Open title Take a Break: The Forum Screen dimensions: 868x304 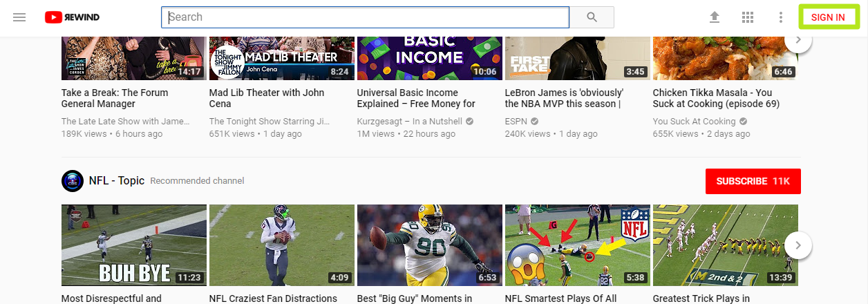pyautogui.click(x=115, y=98)
